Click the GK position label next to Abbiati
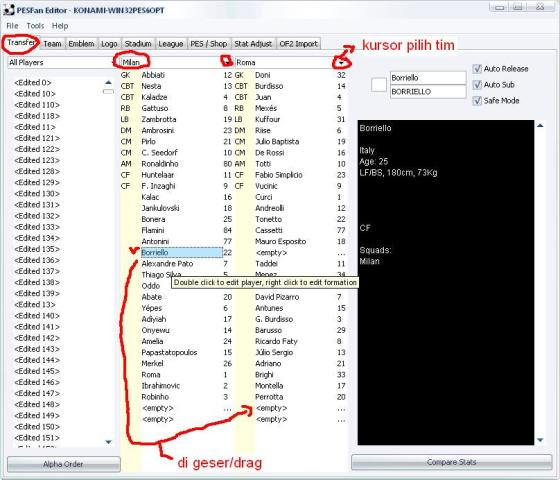The height and width of the screenshot is (480, 560). [126, 75]
